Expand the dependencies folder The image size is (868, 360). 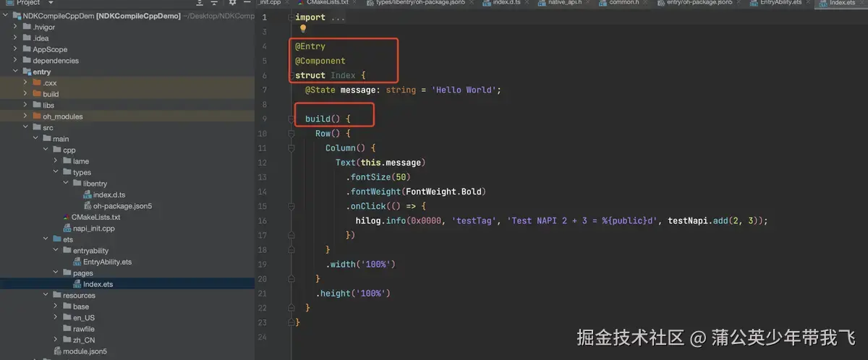[16, 61]
